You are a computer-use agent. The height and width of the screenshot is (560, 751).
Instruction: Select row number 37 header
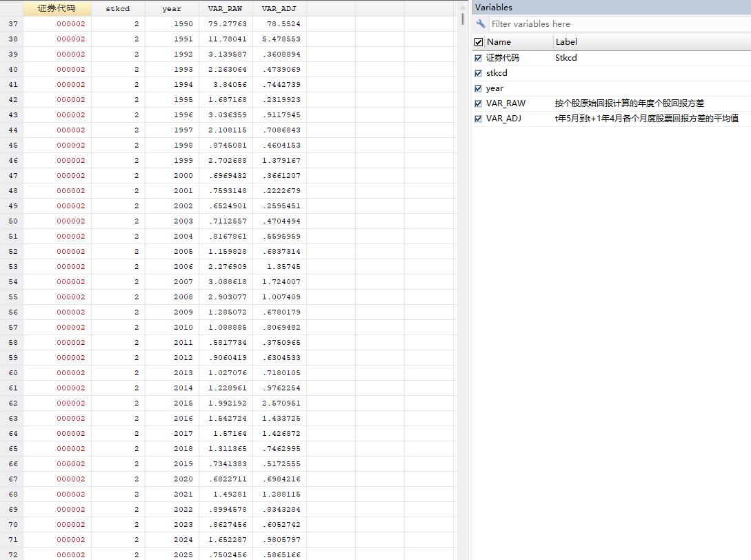[x=12, y=24]
